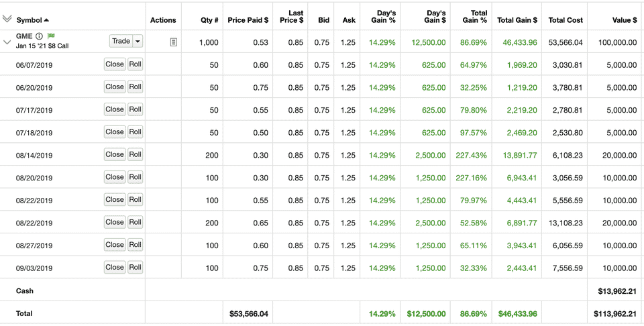This screenshot has height=326, width=644.
Task: Collapse the GME position row chevron
Action: pos(7,42)
